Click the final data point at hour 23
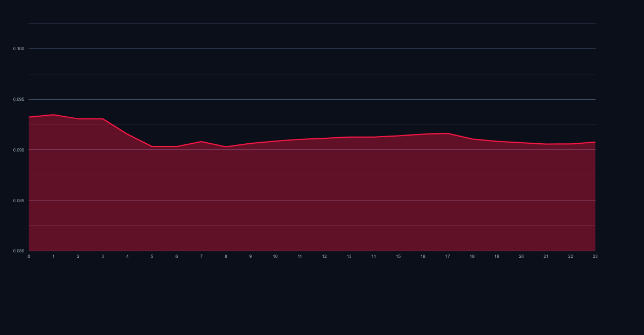The image size is (644, 335). (x=594, y=141)
